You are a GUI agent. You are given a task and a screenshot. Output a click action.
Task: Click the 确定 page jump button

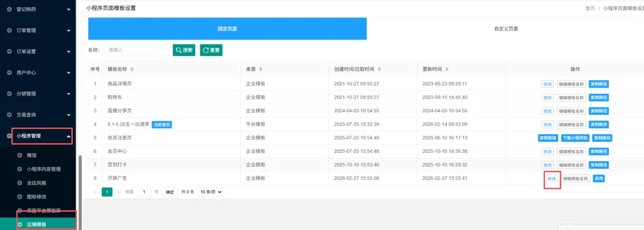pos(170,192)
